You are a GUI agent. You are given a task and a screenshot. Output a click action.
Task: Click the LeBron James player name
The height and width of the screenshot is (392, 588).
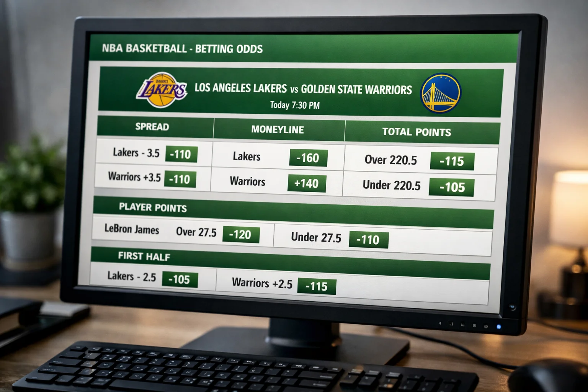132,229
